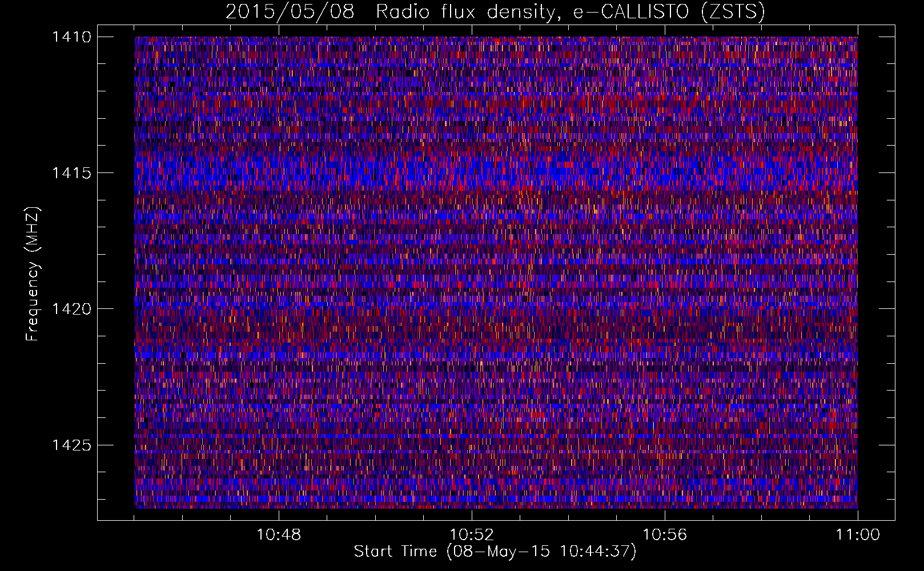This screenshot has width=924, height=571.
Task: Click the 10:52 time axis label
Action: coord(472,535)
